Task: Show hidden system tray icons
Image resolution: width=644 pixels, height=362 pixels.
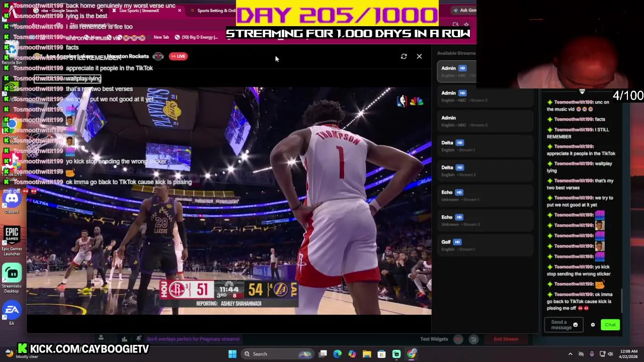Action: pos(570,354)
